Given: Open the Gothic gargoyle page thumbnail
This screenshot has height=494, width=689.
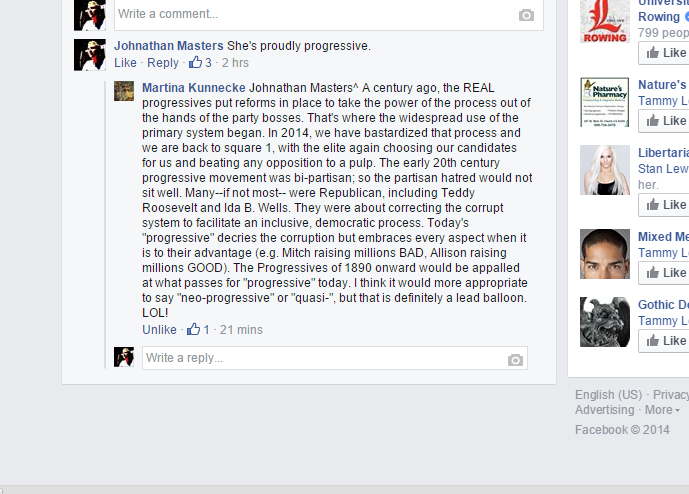Looking at the screenshot, I should click(605, 322).
